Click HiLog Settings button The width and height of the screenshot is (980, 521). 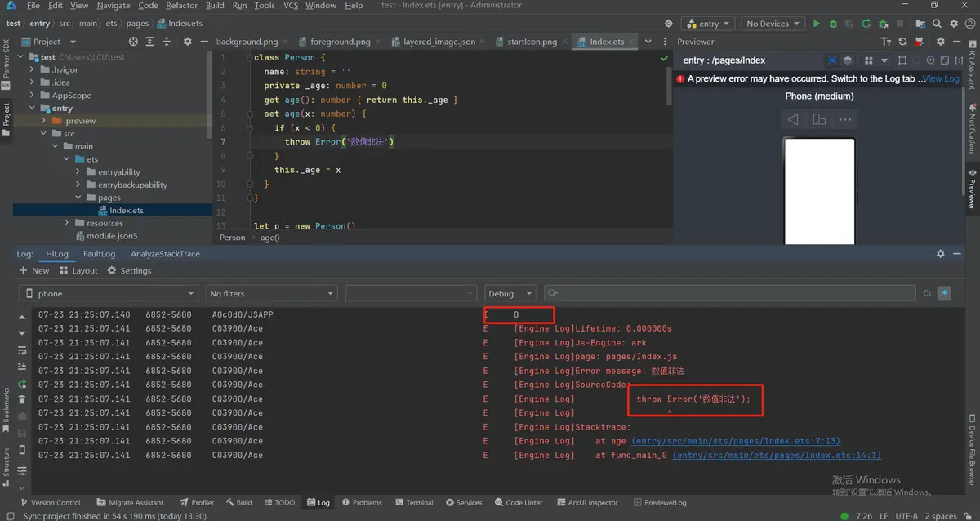[x=129, y=270]
